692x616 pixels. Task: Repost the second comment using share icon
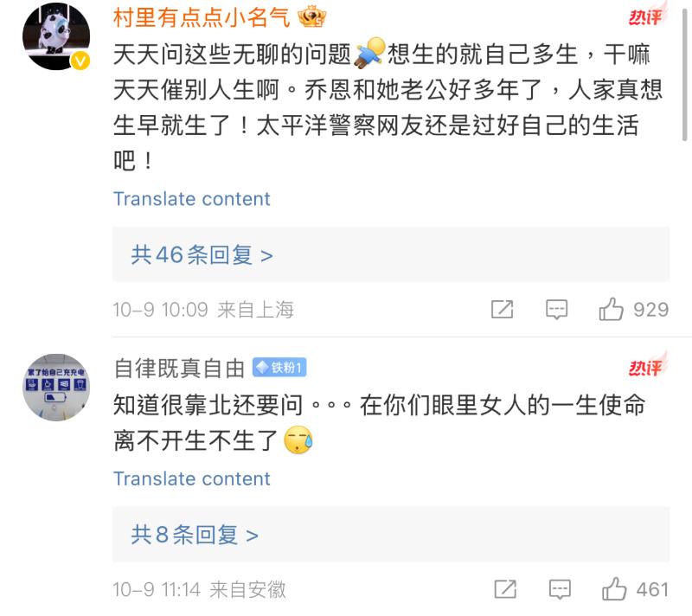pyautogui.click(x=504, y=590)
